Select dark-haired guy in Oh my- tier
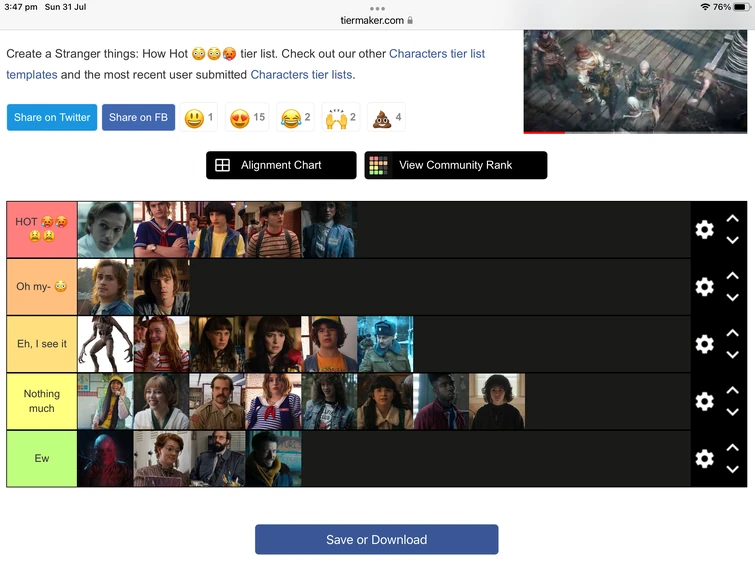This screenshot has height=566, width=755. [x=161, y=287]
